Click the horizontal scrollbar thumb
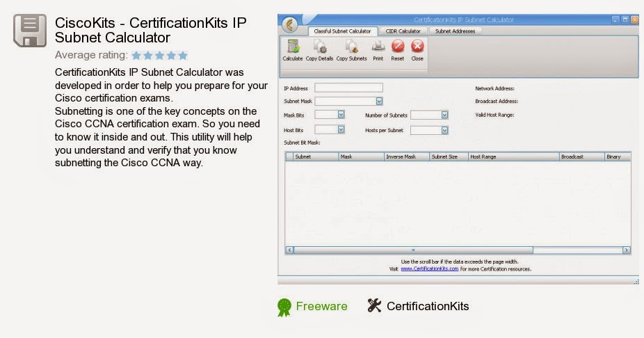Viewport: 644px width, 338px height. pos(413,250)
